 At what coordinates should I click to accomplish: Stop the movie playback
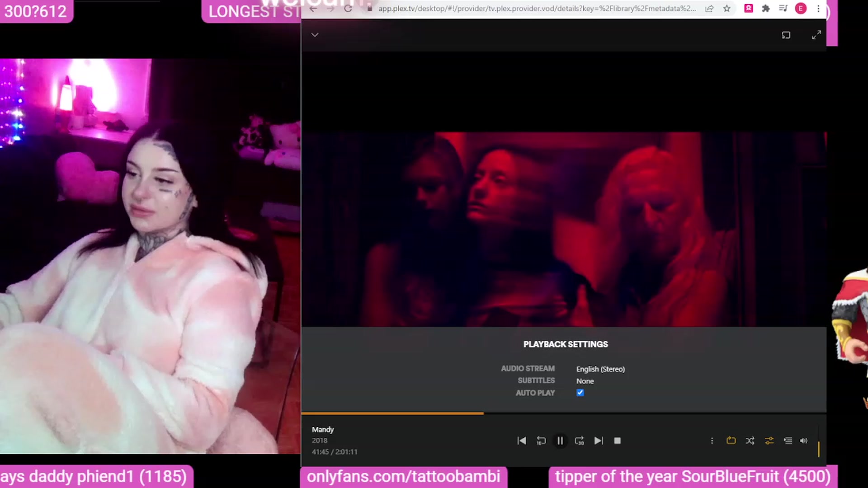pyautogui.click(x=618, y=441)
